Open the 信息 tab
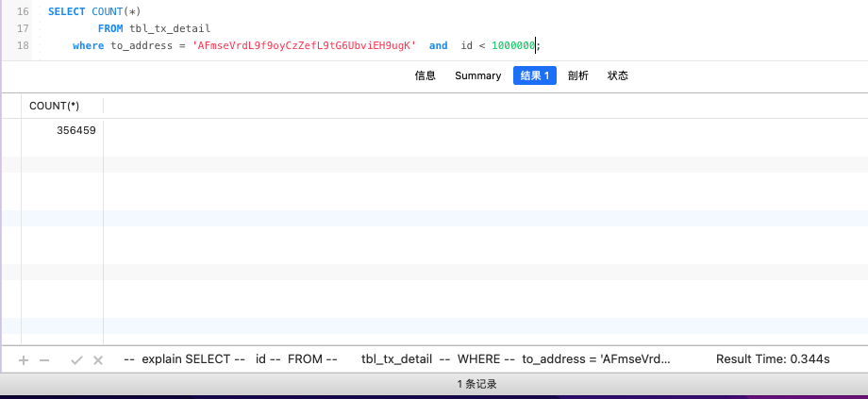 click(x=426, y=75)
